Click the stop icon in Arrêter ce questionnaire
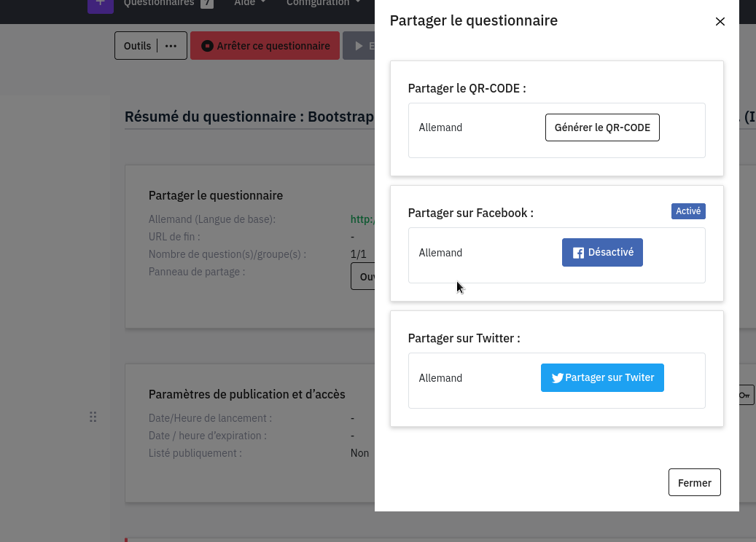This screenshot has height=542, width=756. pos(207,46)
